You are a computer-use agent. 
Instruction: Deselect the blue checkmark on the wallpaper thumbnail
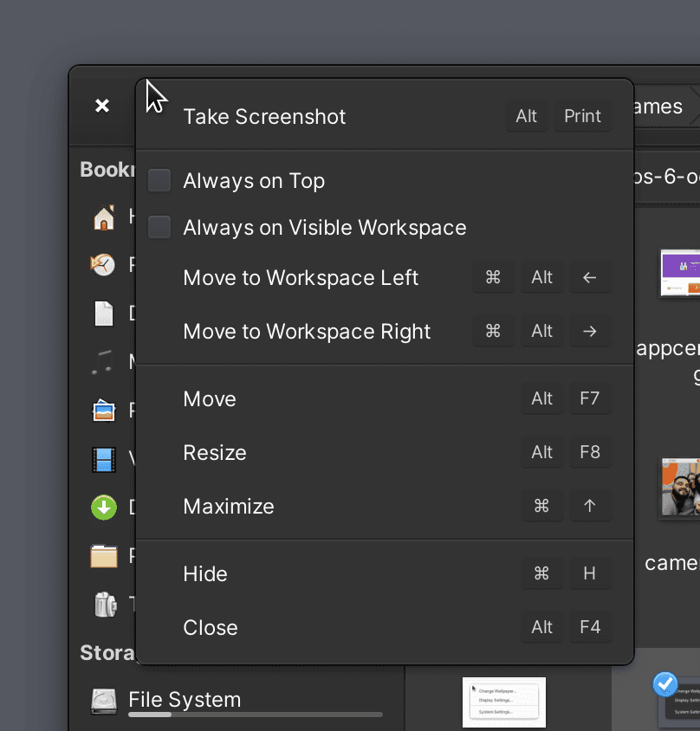664,684
